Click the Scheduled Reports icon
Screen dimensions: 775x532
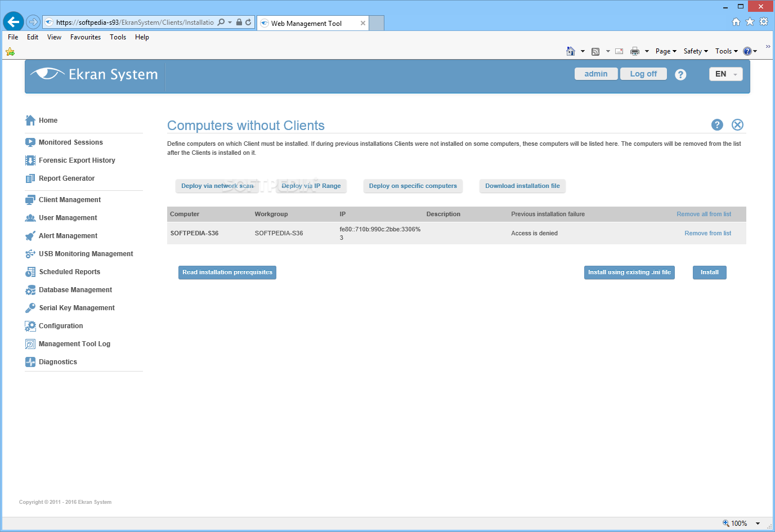point(30,272)
